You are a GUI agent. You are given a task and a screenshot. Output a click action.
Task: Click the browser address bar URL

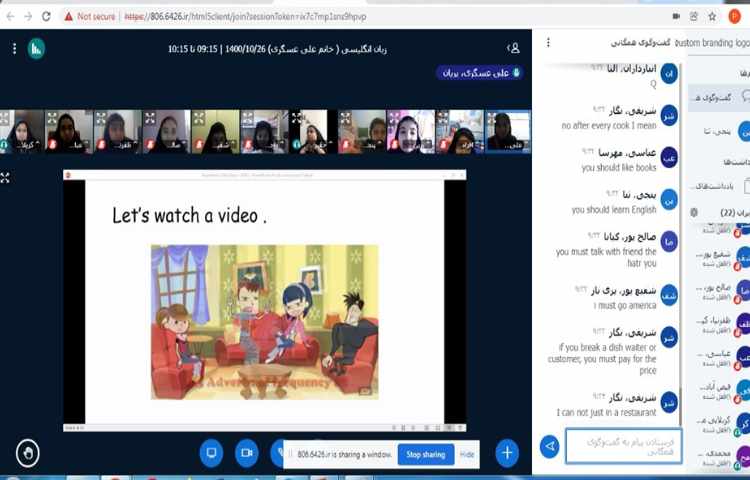point(245,17)
